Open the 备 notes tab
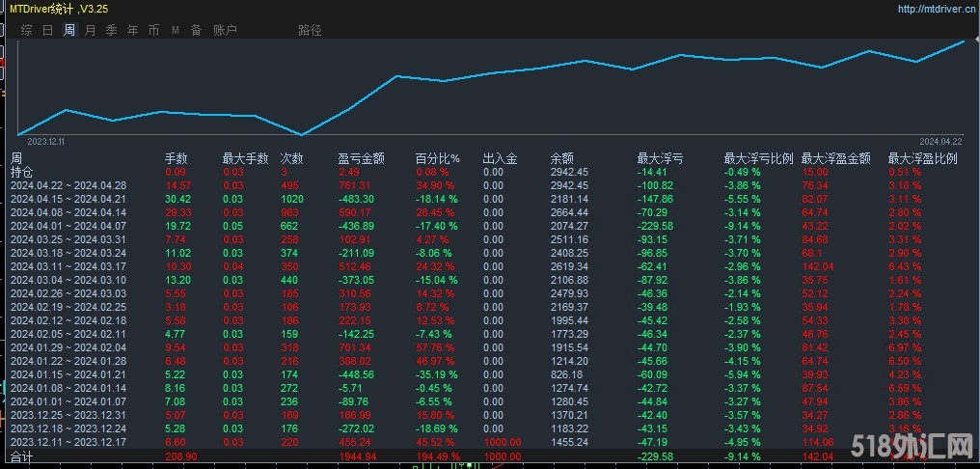The image size is (980, 469). point(196,30)
